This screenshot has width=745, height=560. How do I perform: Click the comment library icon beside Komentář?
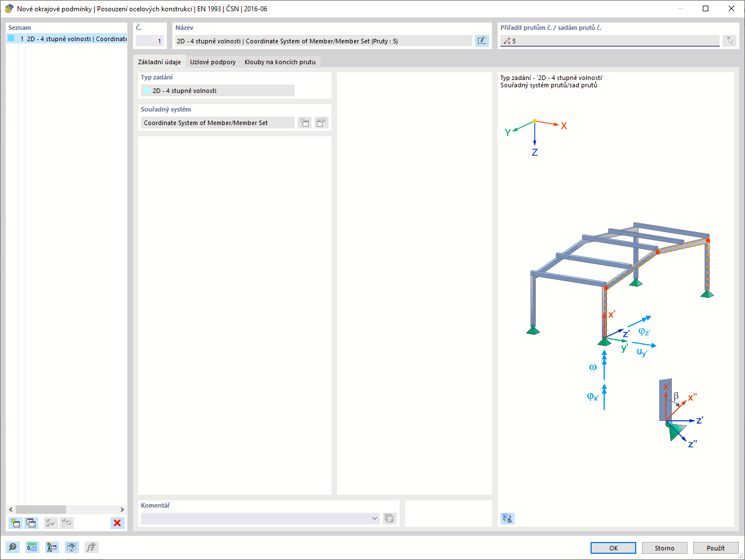389,518
